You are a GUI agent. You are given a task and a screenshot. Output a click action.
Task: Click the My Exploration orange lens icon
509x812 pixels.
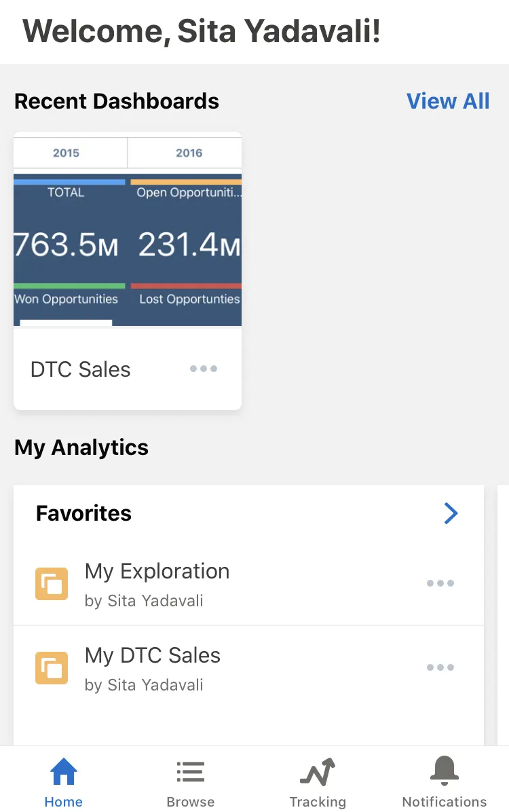[52, 584]
